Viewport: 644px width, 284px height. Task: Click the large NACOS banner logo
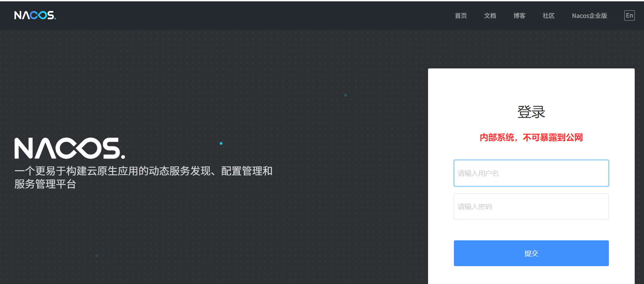pos(70,148)
